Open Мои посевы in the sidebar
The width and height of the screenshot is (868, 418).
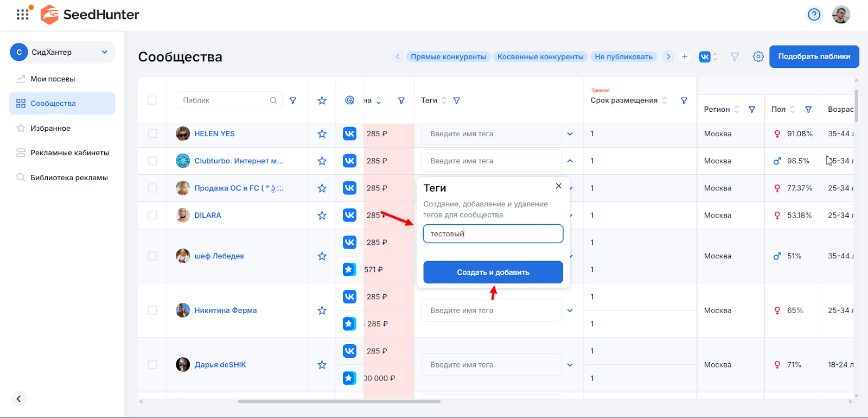click(x=53, y=79)
